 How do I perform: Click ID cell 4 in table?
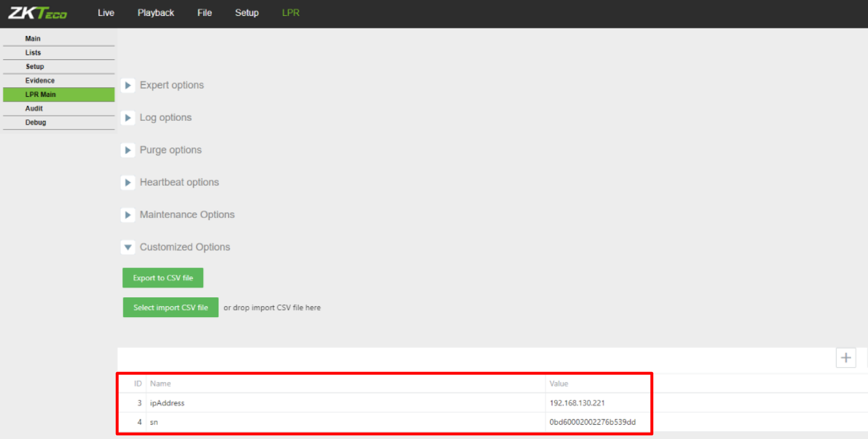[x=139, y=422]
